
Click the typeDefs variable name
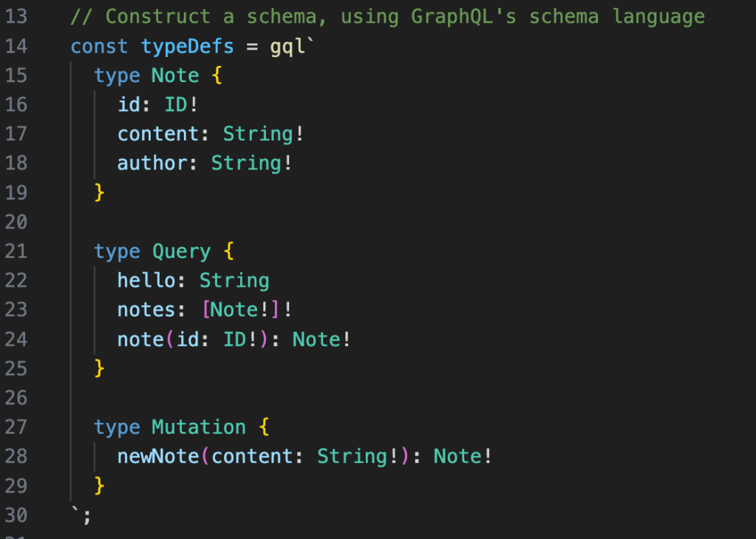(188, 47)
